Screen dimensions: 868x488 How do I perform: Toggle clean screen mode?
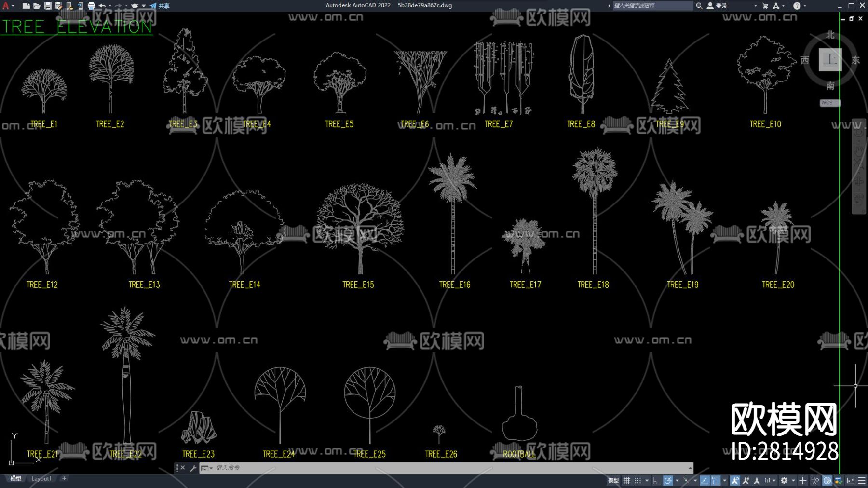[x=850, y=480]
